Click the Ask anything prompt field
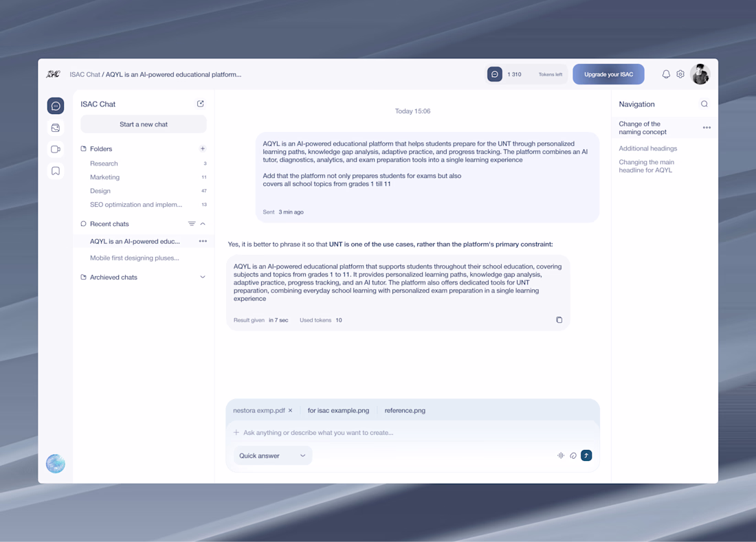This screenshot has height=542, width=756. (318, 433)
